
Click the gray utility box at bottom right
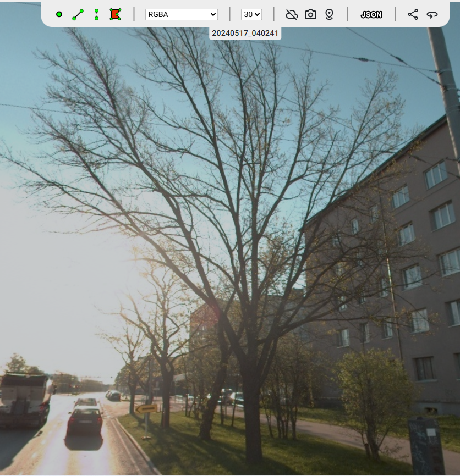(x=425, y=446)
